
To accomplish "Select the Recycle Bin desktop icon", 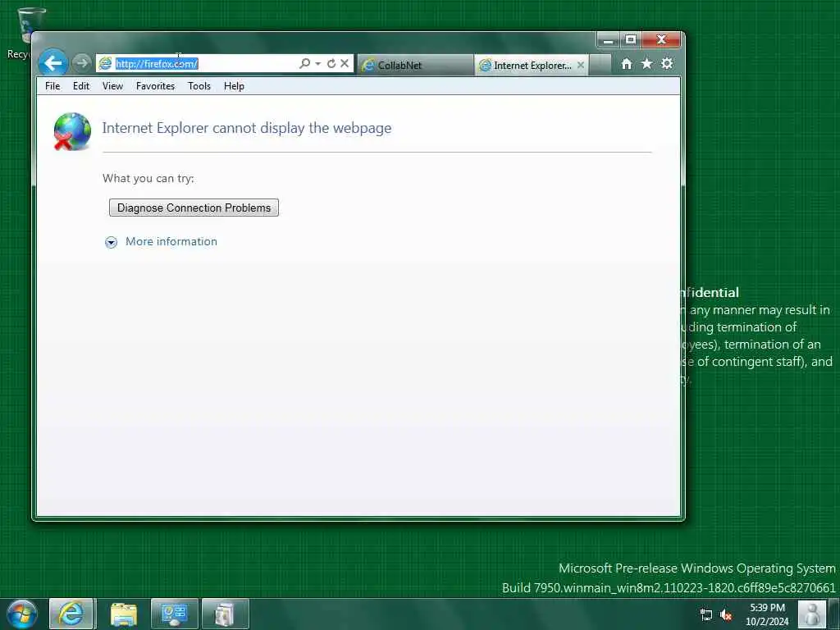I will pos(24,33).
